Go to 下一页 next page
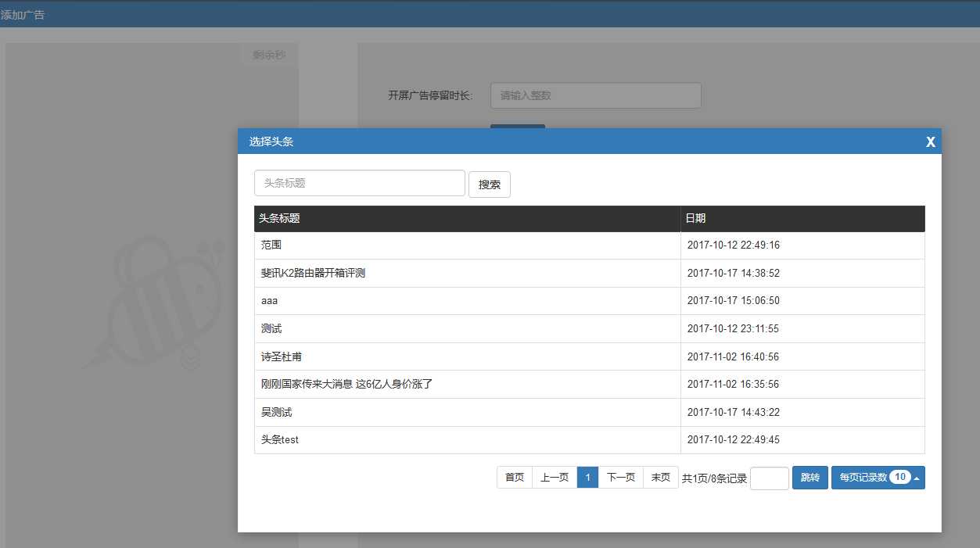The width and height of the screenshot is (980, 548). 621,478
